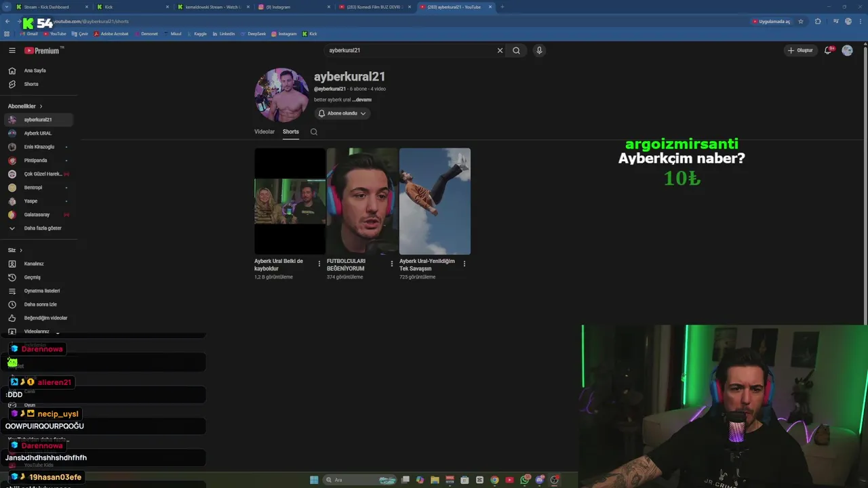Switch to Stream - Kick Dashboard browser tab
Screen dimensions: 868x488
(x=52, y=7)
